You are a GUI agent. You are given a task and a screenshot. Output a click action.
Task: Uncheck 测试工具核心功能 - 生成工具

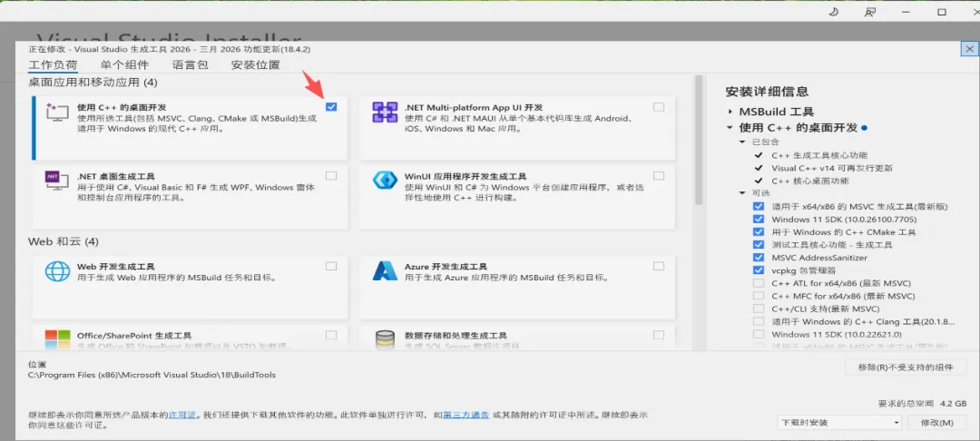[759, 245]
